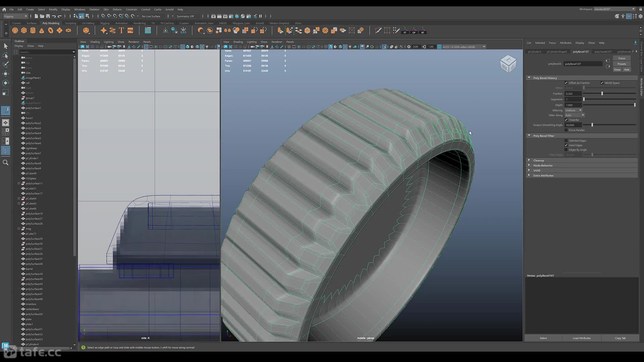Click the platonic solid shelf icon

pos(86,31)
